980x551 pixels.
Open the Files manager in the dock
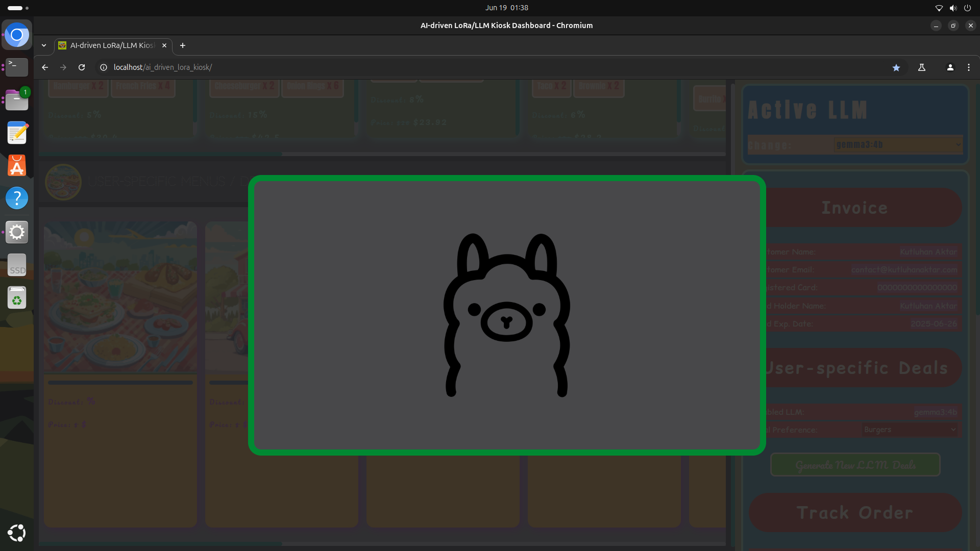point(17,100)
